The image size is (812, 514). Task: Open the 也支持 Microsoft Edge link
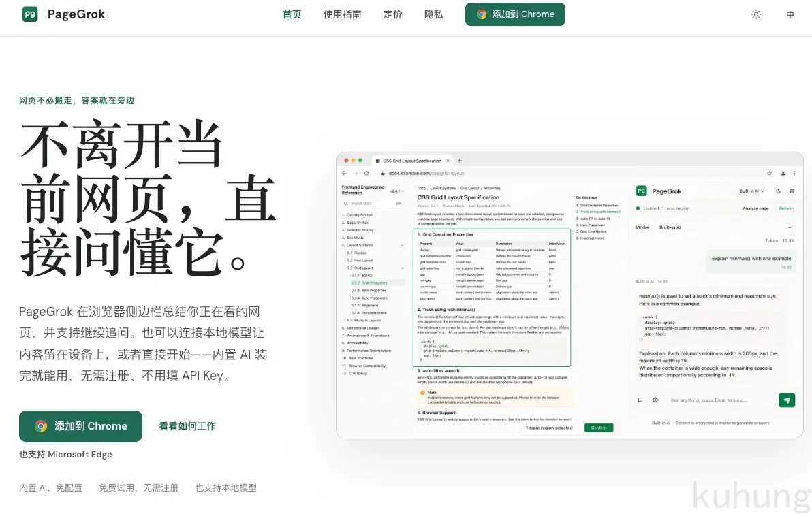tap(66, 455)
